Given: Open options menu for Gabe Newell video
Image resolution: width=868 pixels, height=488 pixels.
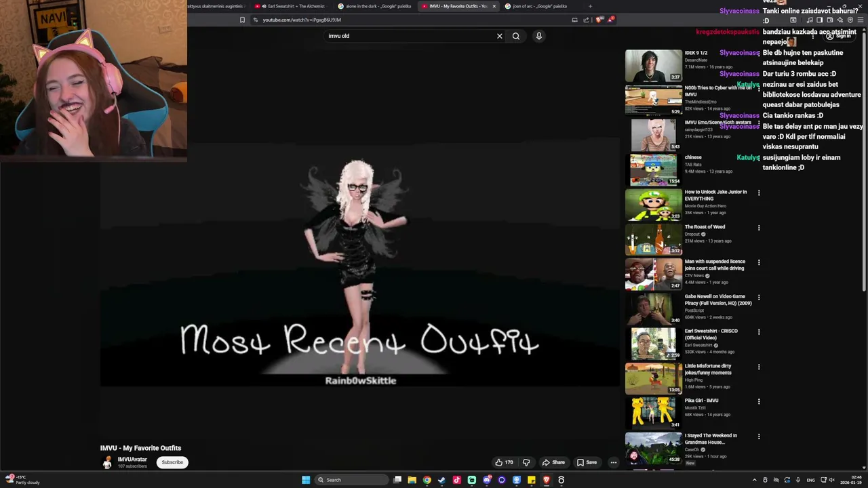Looking at the screenshot, I should coord(759,298).
